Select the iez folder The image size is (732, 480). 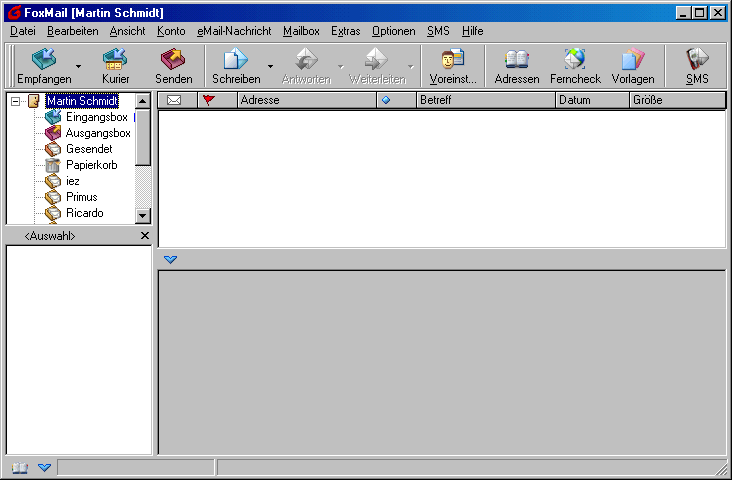click(72, 181)
